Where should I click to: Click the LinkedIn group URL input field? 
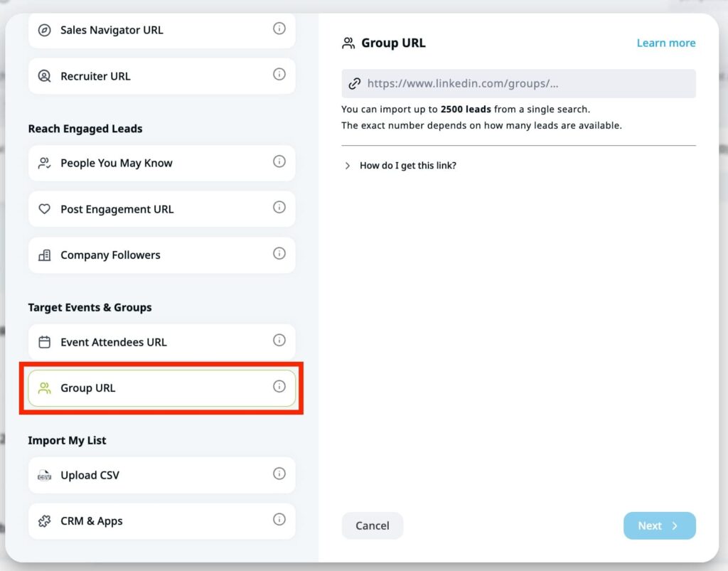(x=518, y=83)
